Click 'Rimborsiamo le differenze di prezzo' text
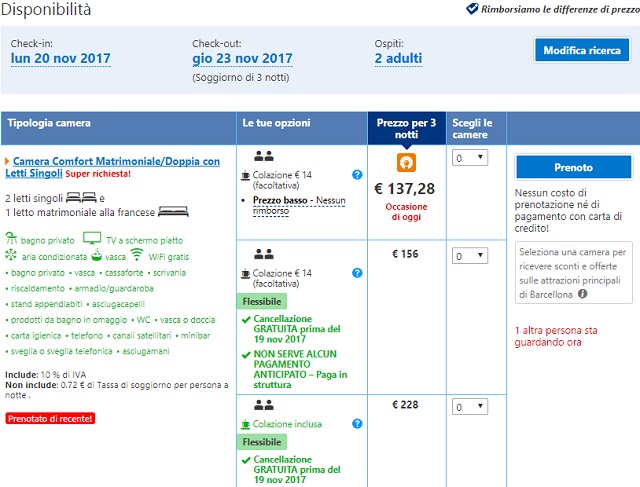Screen dimensions: 640x487 560,9
